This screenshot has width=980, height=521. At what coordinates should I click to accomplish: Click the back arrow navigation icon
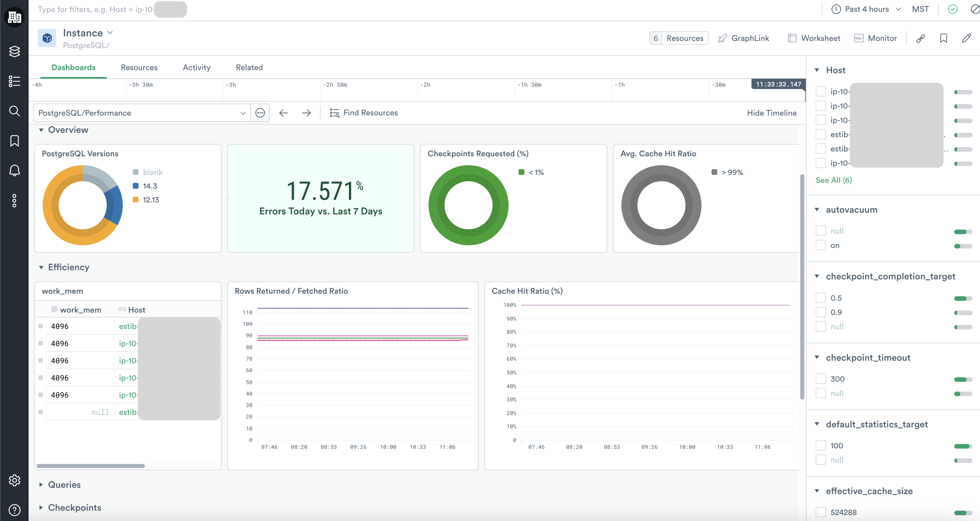point(283,113)
